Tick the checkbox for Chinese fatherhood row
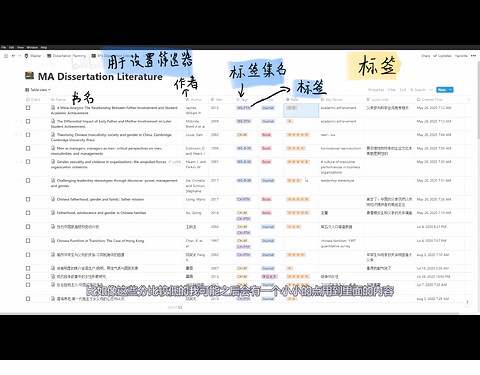The width and height of the screenshot is (480, 375). pos(28,199)
